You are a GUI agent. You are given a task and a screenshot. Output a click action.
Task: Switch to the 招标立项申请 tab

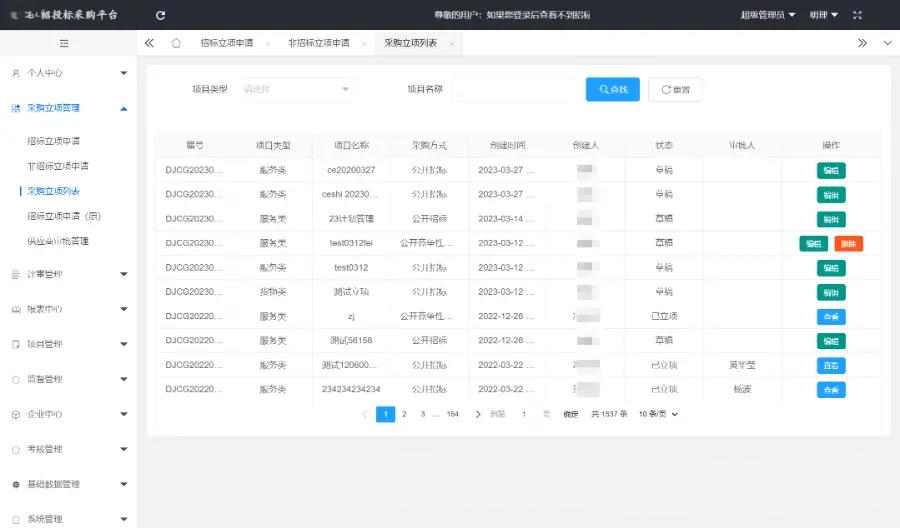[227, 43]
